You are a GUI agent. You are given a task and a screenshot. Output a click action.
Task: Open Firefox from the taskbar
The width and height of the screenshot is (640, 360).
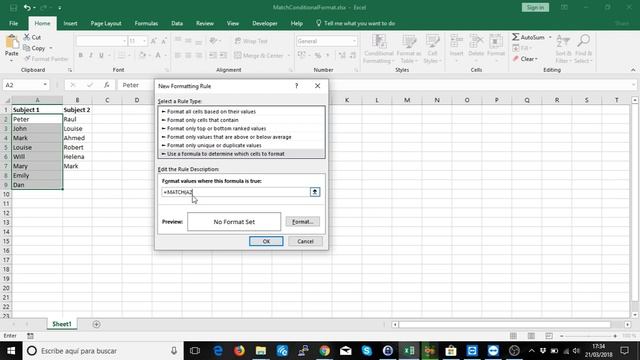click(239, 351)
